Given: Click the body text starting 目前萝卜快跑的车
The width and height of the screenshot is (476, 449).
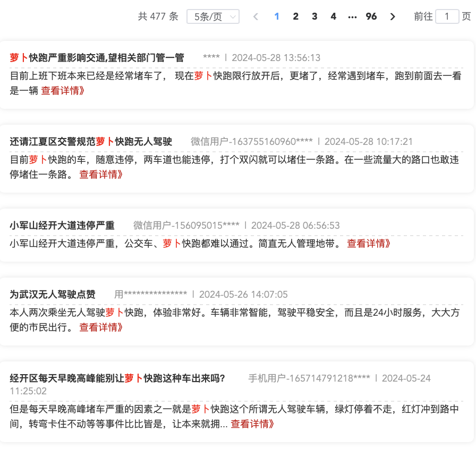Looking at the screenshot, I should pyautogui.click(x=234, y=167).
